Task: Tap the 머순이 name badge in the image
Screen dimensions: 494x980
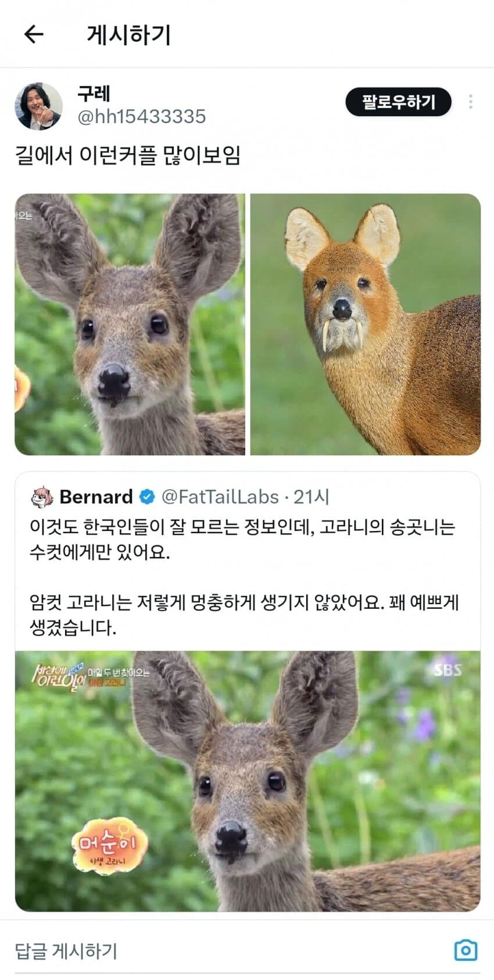Action: coord(109,846)
